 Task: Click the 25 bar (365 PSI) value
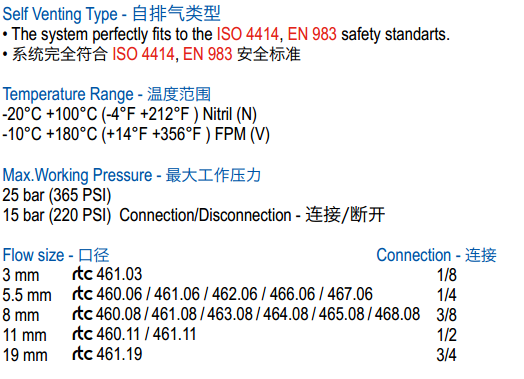tap(56, 195)
